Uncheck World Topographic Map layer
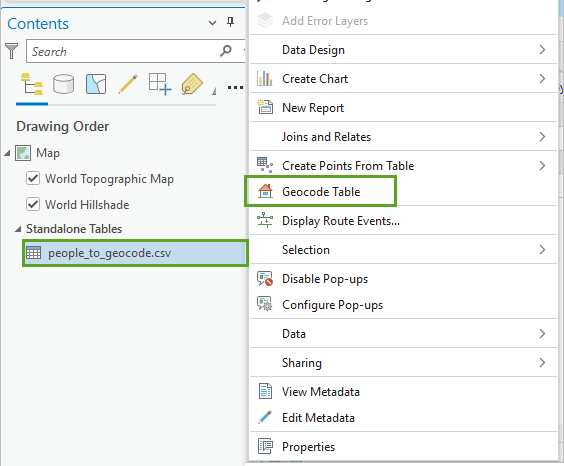This screenshot has width=564, height=466. [x=33, y=178]
